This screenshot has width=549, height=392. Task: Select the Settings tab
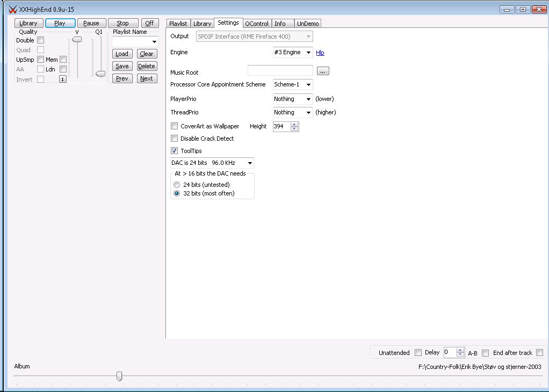pyautogui.click(x=228, y=23)
